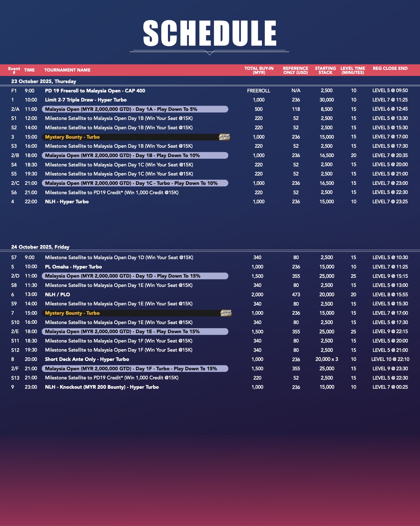Image resolution: width=420 pixels, height=526 pixels.
Task: Click Mystery Jackpot icon on Event 7 row
Action: (226, 313)
